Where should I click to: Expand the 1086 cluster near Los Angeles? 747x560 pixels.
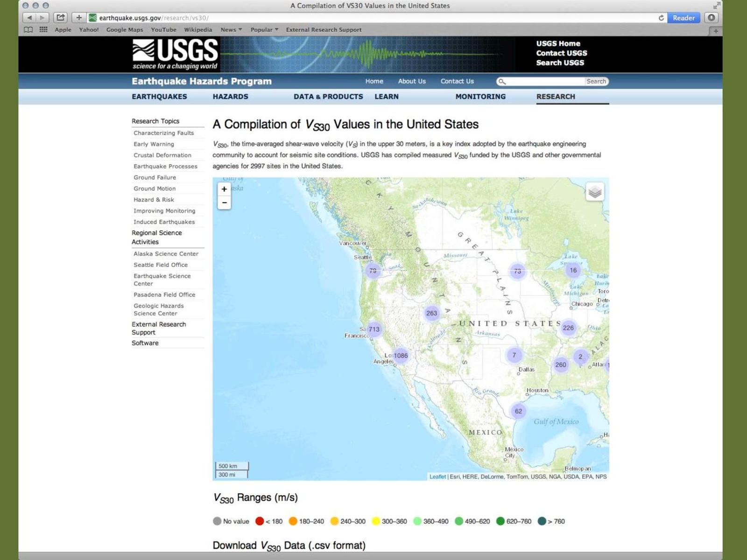tap(401, 356)
